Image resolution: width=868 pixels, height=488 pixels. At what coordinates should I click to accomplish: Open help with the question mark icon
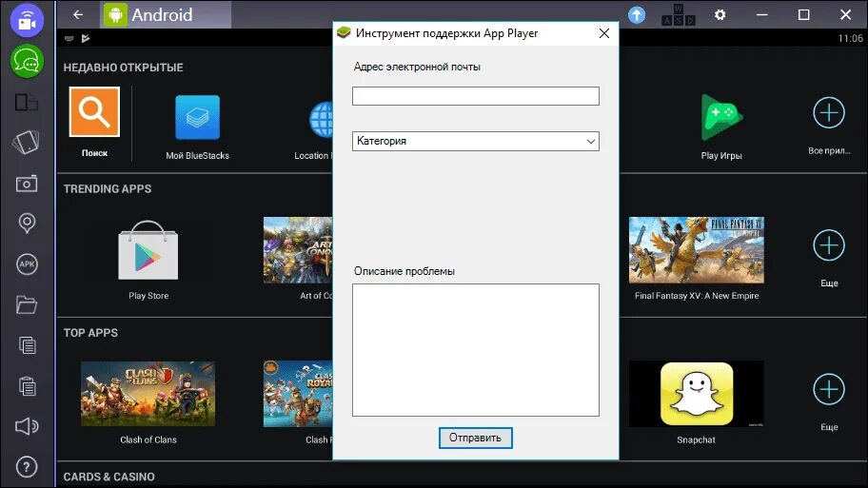(x=27, y=467)
